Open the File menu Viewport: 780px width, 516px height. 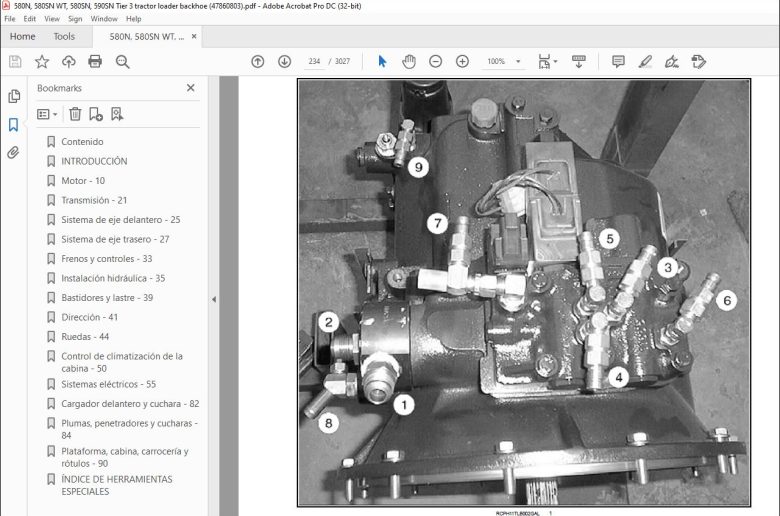(x=9, y=19)
